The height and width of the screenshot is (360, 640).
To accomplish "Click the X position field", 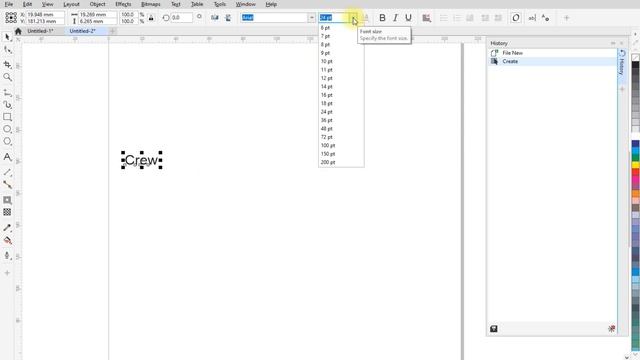I will pos(45,14).
